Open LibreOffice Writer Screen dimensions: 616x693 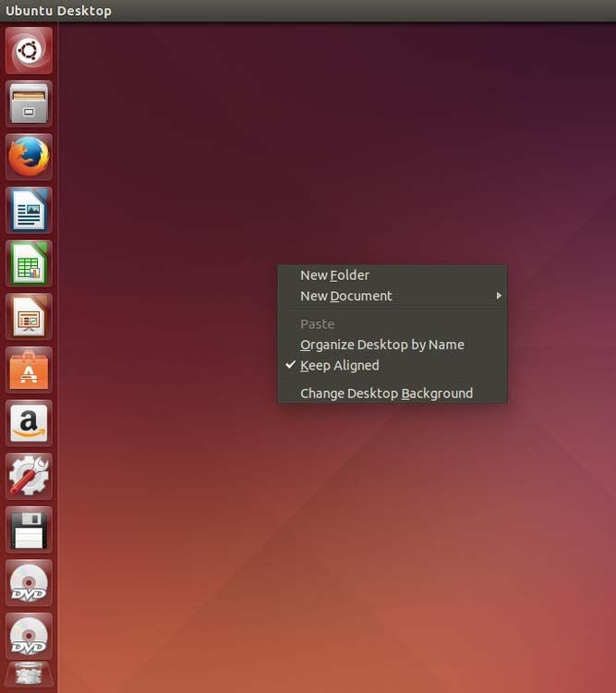point(29,211)
